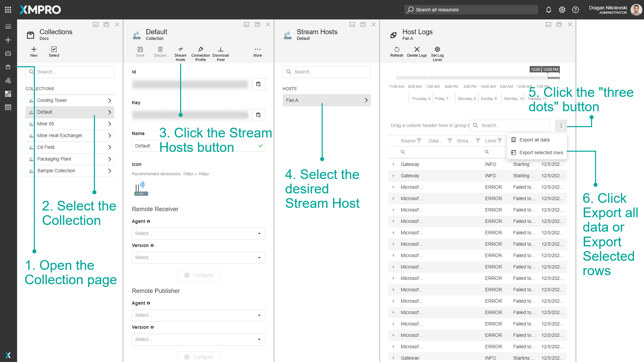Click Thursday, 6 on the timeline
The height and width of the screenshot is (362, 644).
(421, 99)
